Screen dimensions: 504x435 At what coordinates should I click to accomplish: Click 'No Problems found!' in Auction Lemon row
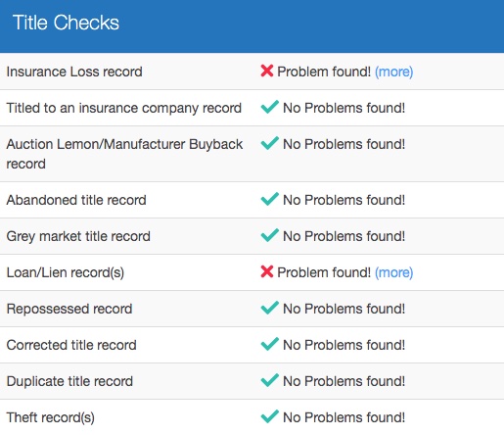coord(344,144)
